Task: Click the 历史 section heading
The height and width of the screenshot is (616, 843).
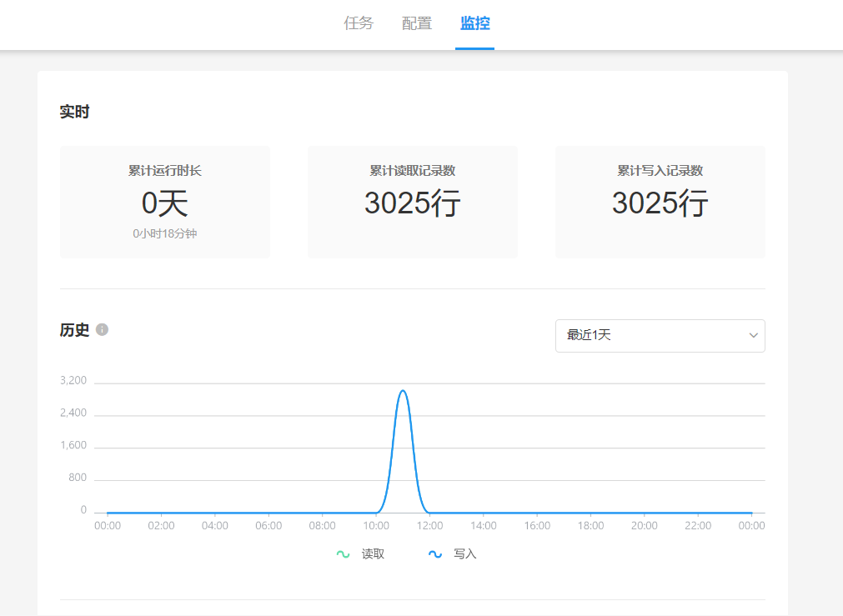Action: click(74, 329)
